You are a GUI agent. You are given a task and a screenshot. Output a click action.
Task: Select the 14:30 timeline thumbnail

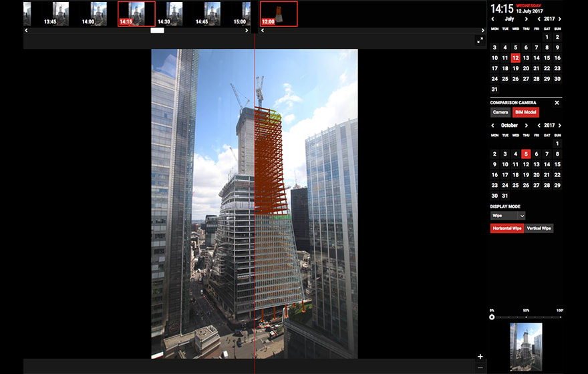click(x=174, y=13)
